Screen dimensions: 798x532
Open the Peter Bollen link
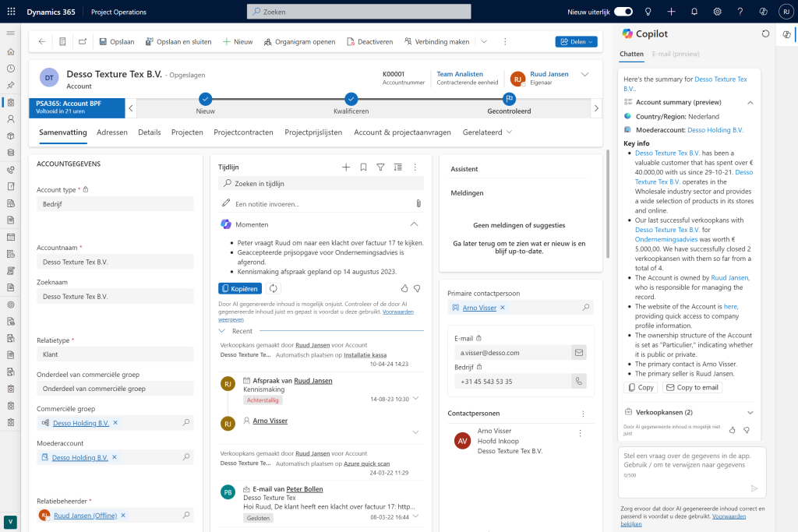(305, 488)
